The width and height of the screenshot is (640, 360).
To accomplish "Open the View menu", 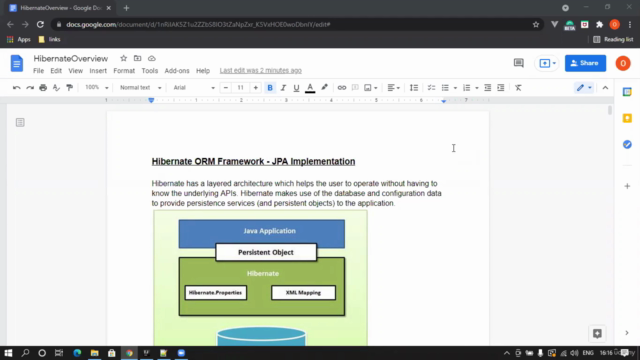I will click(x=76, y=71).
